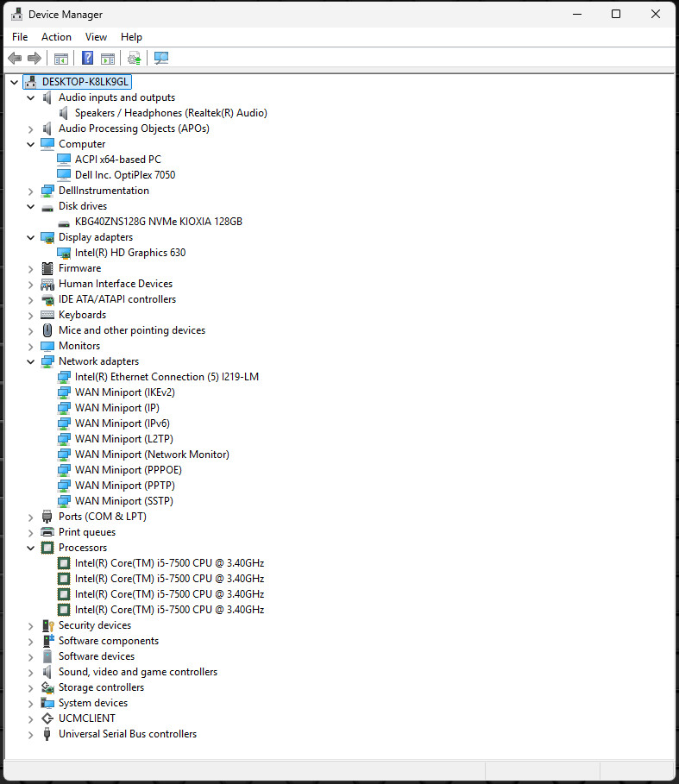The width and height of the screenshot is (679, 784).
Task: Expand the System devices category
Action: point(30,704)
